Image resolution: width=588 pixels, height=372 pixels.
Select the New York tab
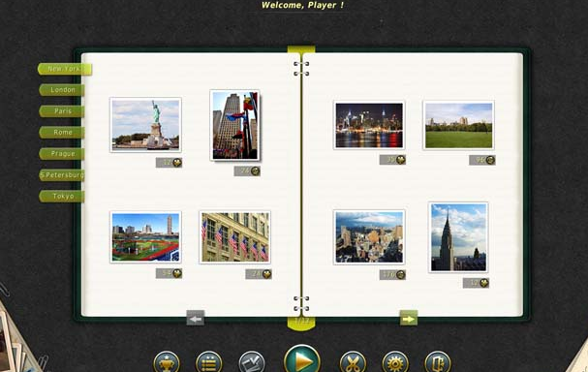[65, 69]
